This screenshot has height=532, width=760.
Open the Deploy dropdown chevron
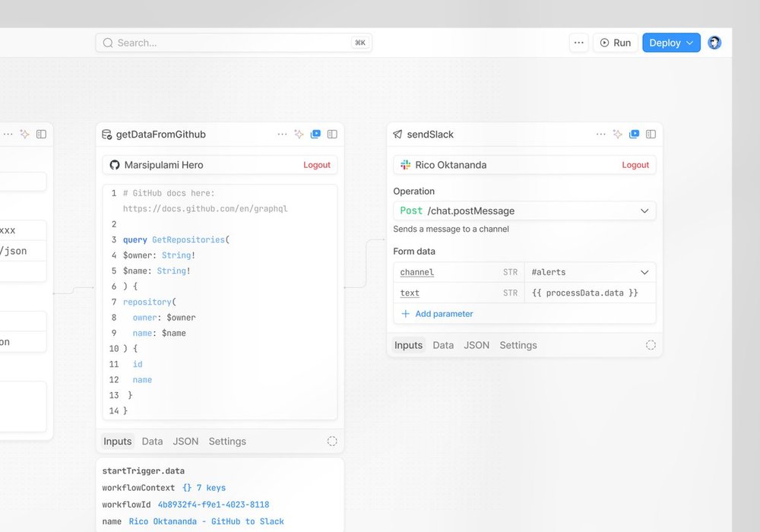(x=690, y=43)
